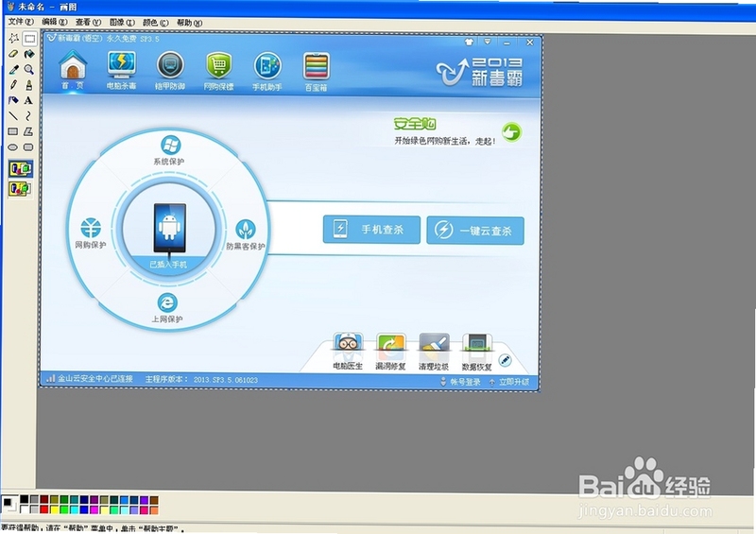Pick the yellow color swatch
The width and height of the screenshot is (756, 534).
click(x=54, y=509)
